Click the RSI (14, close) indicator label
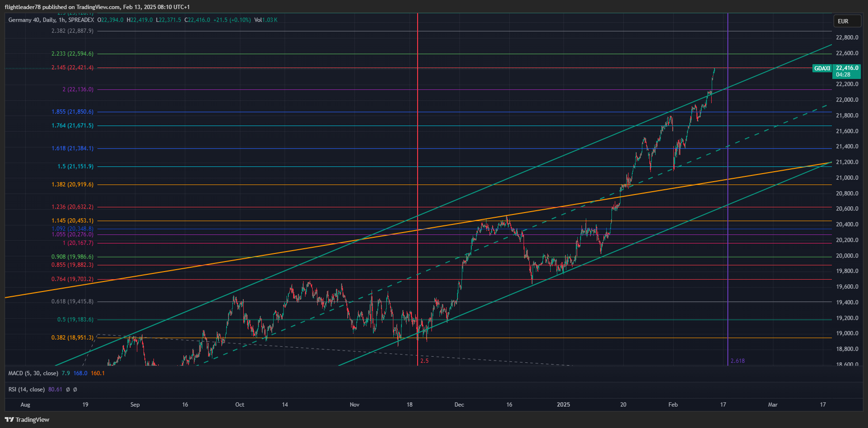 point(27,389)
